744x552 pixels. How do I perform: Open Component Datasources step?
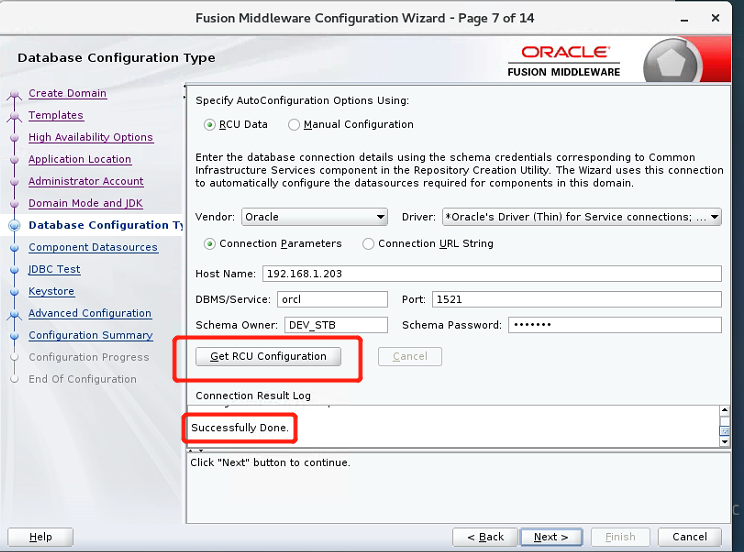pos(93,247)
